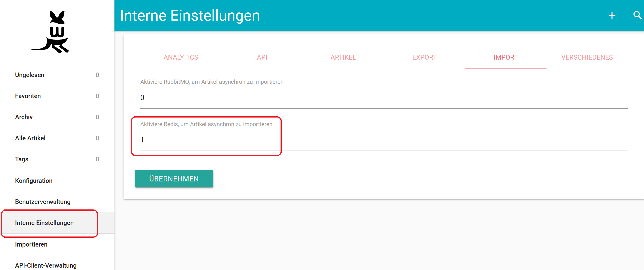This screenshot has height=270, width=644.
Task: Go to the Archiv section
Action: (x=24, y=117)
